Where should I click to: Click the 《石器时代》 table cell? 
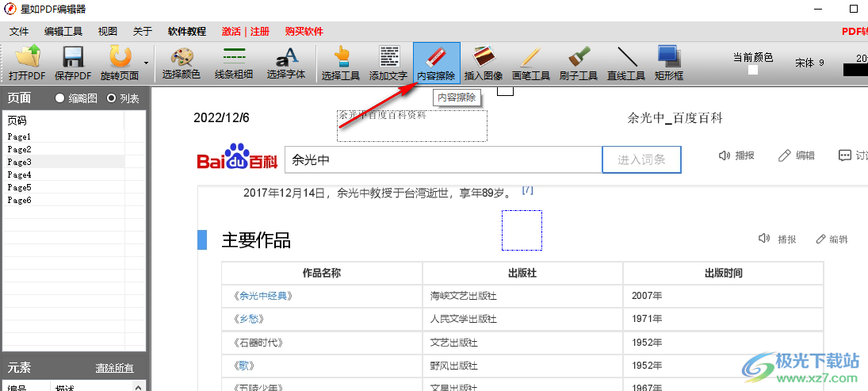(x=322, y=343)
